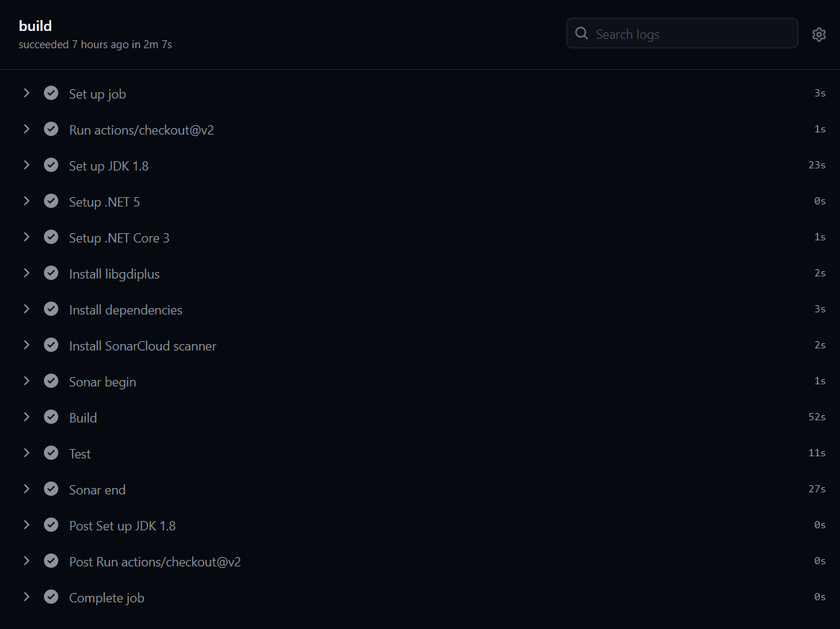
Task: Click the success check icon beside Run actions/checkout@v2
Action: (51, 129)
